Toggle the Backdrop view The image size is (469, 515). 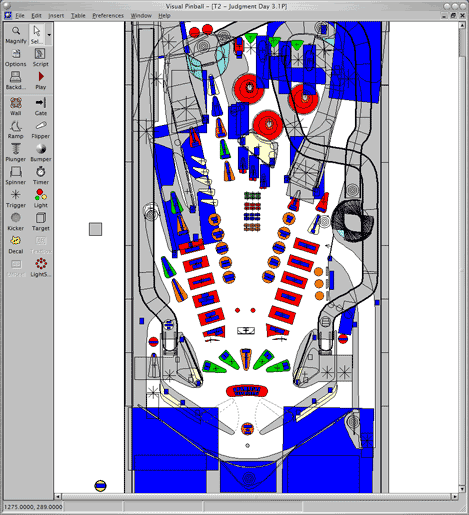16,81
